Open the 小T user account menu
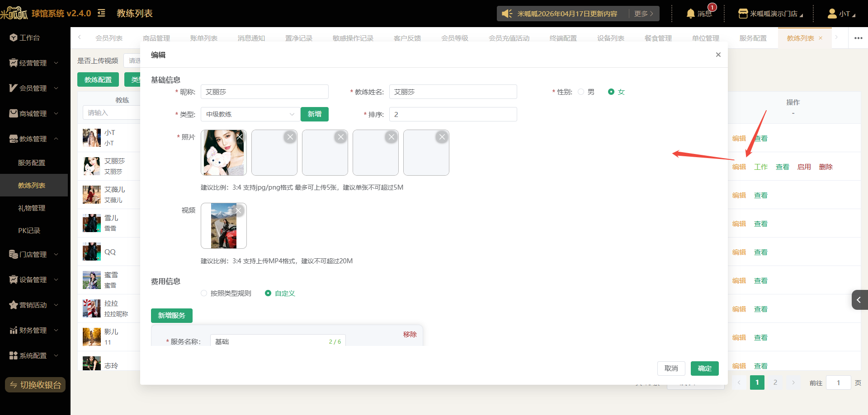The image size is (868, 415). 841,14
